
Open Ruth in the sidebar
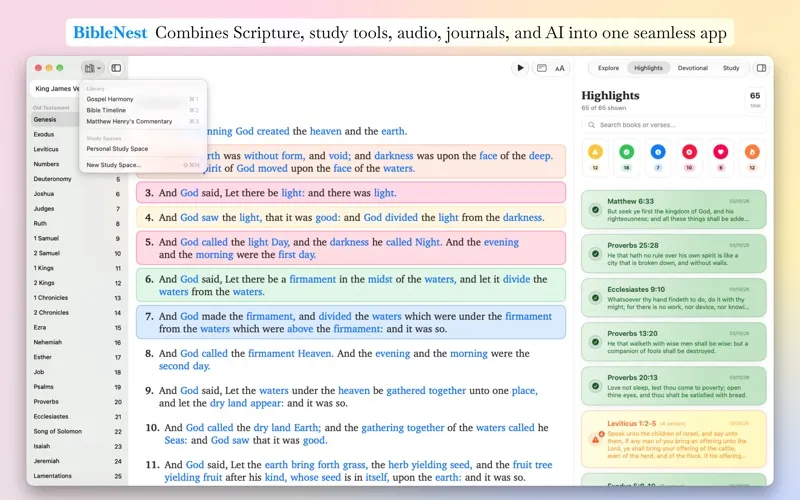click(x=77, y=223)
